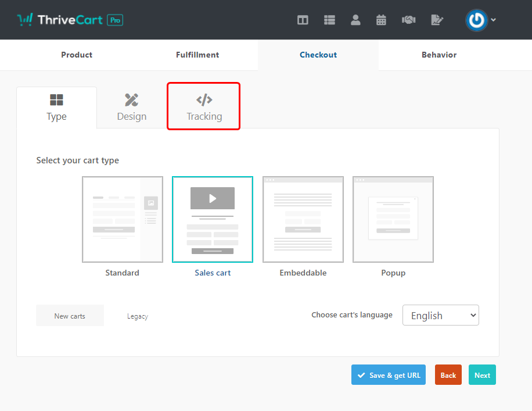Open the affiliates handshake icon
Viewport: 532px width, 411px height.
tap(408, 20)
